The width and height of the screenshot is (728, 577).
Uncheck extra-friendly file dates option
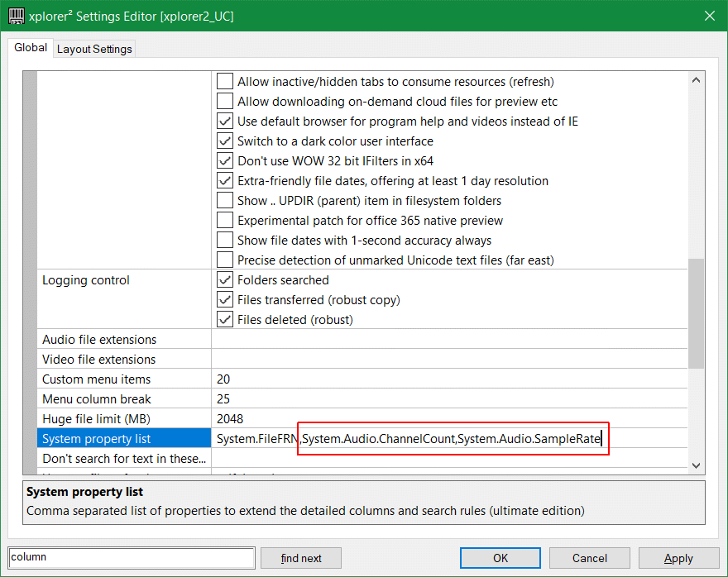coord(225,180)
